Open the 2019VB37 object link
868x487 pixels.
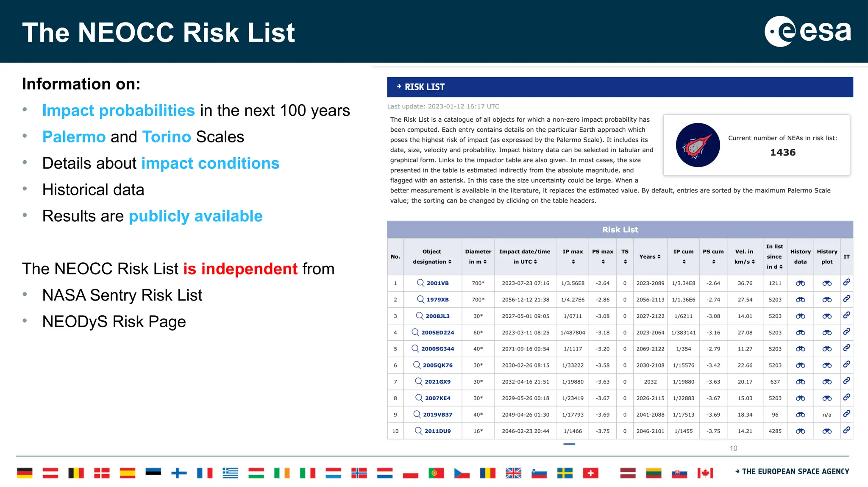click(x=437, y=415)
